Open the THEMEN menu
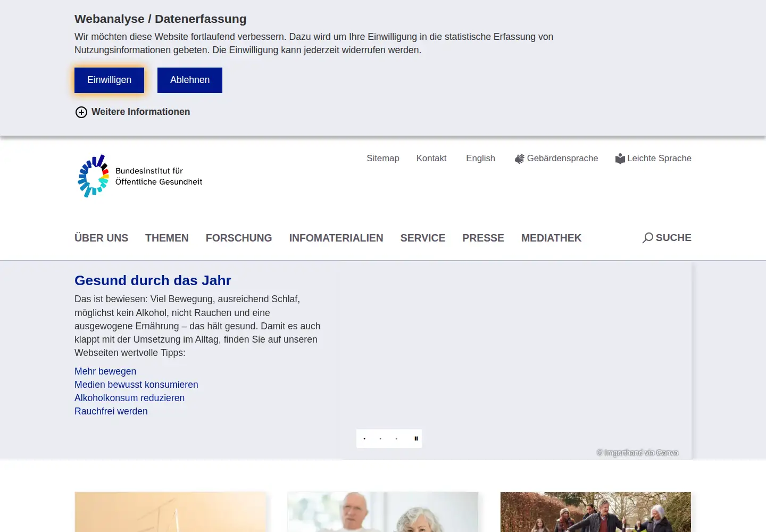This screenshot has width=766, height=532. click(167, 238)
